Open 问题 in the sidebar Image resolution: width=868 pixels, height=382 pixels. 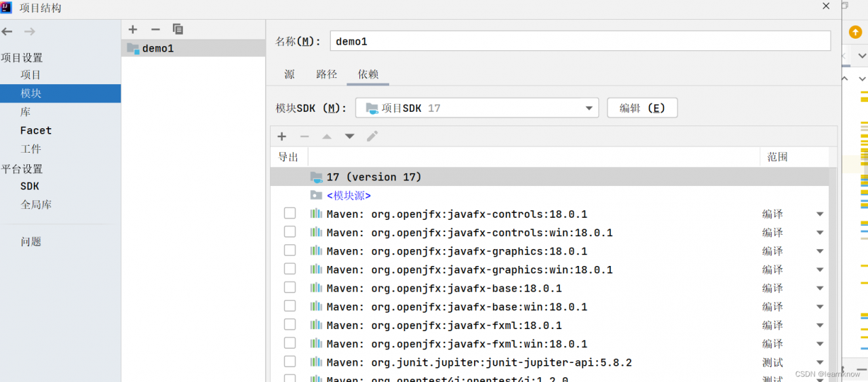coord(31,242)
